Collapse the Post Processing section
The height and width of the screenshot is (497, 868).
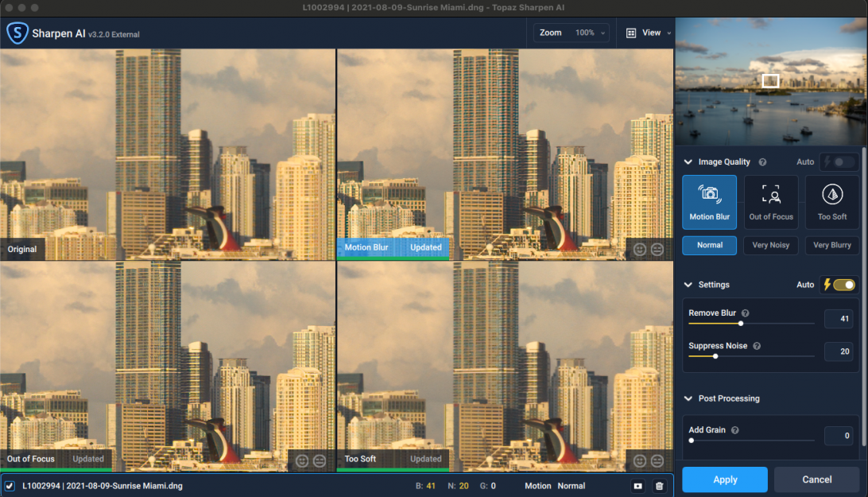point(688,398)
